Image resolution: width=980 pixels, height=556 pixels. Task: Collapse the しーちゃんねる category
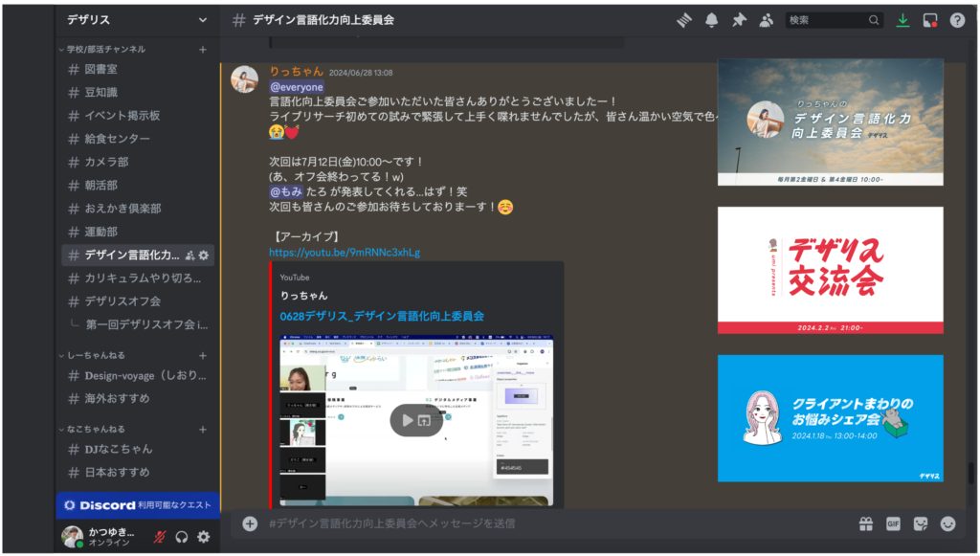coord(98,355)
